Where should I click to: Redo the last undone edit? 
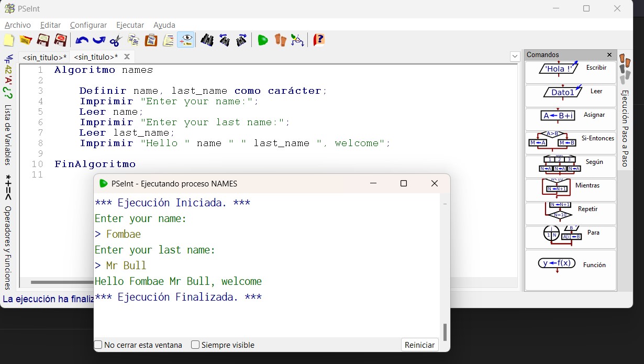(x=99, y=40)
